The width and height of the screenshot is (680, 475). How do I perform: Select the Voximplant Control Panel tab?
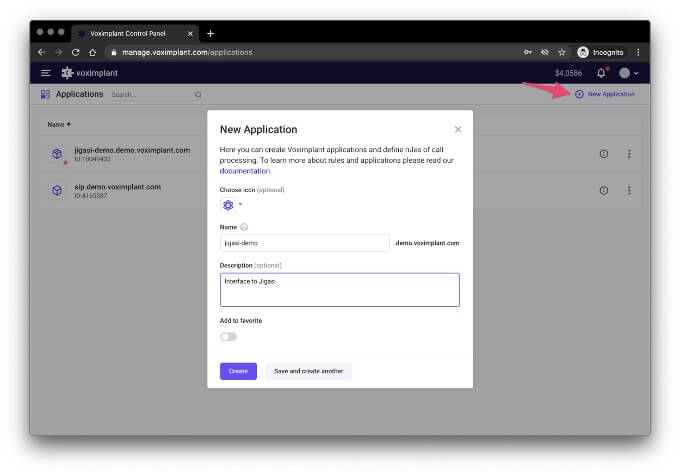click(x=135, y=33)
